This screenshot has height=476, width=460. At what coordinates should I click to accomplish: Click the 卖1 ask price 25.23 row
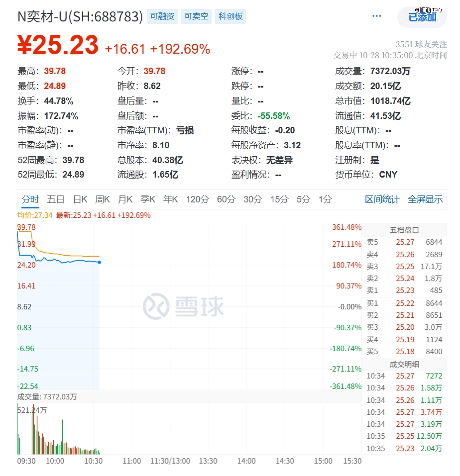406,291
